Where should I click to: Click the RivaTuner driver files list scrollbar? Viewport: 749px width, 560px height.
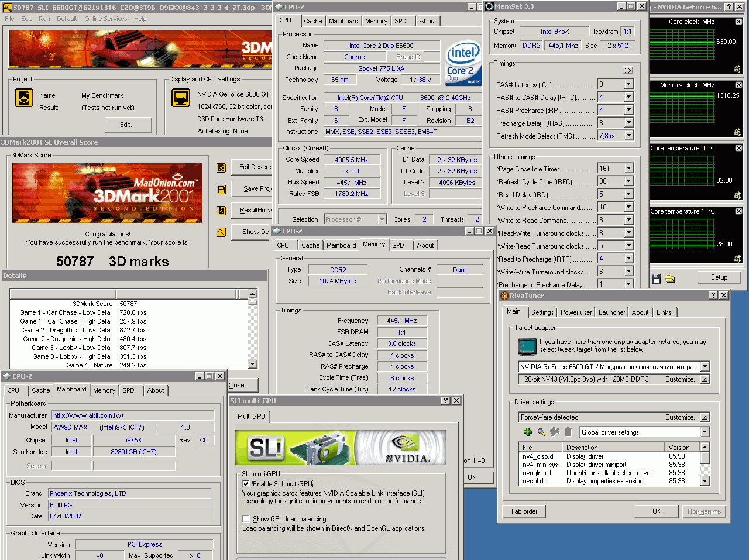pyautogui.click(x=705, y=464)
